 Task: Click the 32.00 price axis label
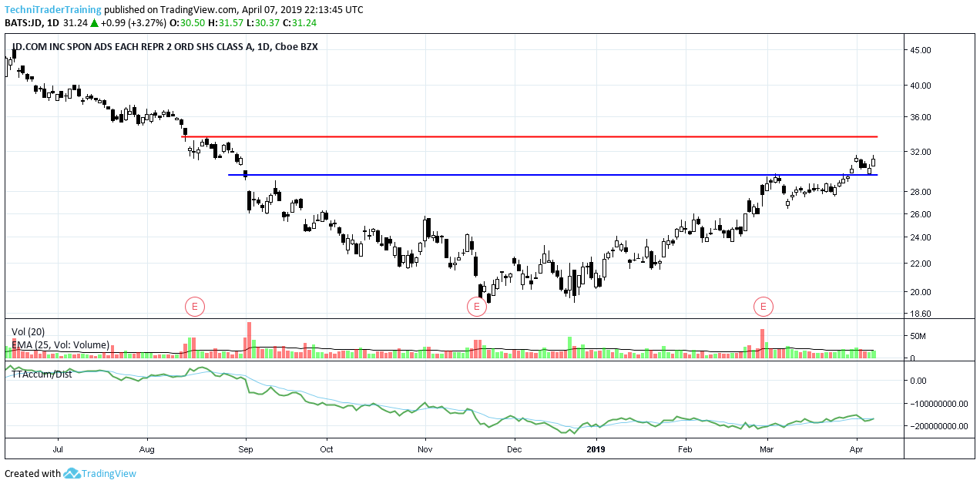point(921,153)
